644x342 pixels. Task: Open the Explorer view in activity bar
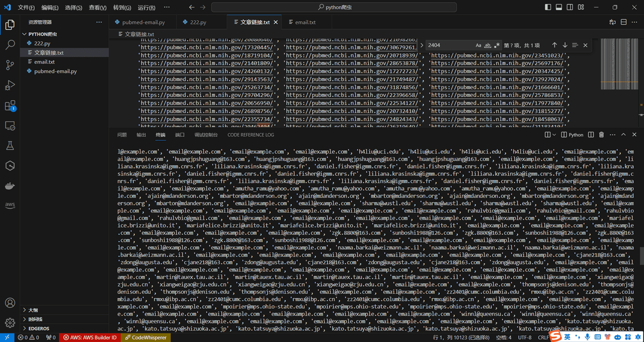click(x=10, y=24)
